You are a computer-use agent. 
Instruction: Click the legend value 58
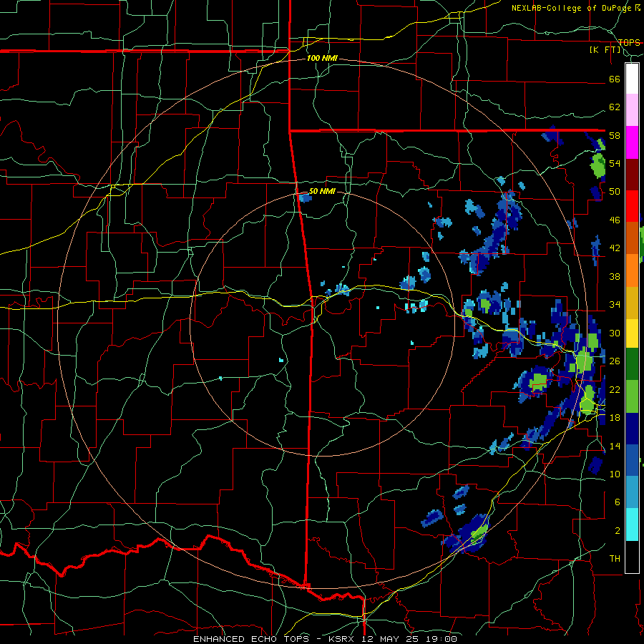tap(615, 135)
